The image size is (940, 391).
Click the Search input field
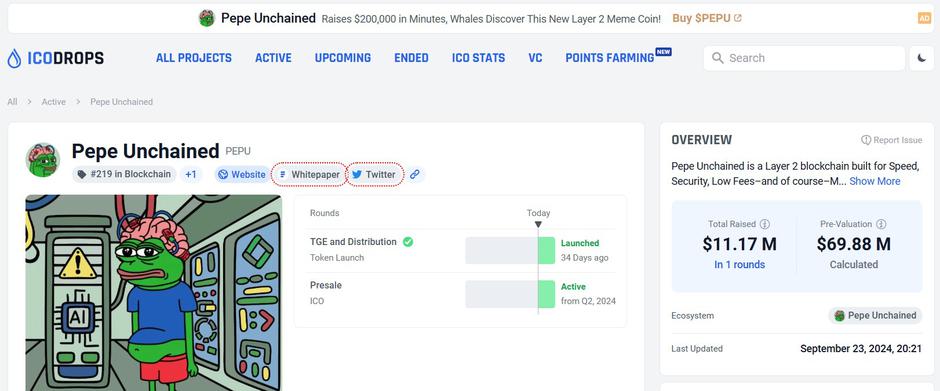tap(804, 58)
